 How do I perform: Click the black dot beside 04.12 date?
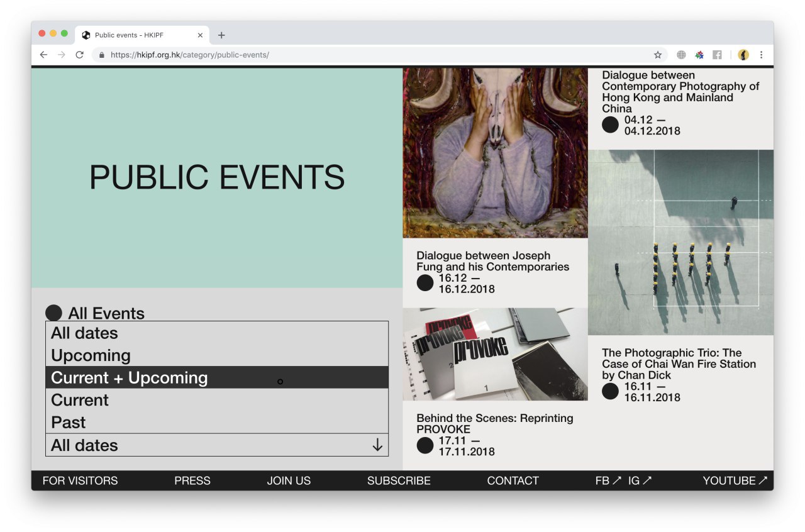[611, 125]
